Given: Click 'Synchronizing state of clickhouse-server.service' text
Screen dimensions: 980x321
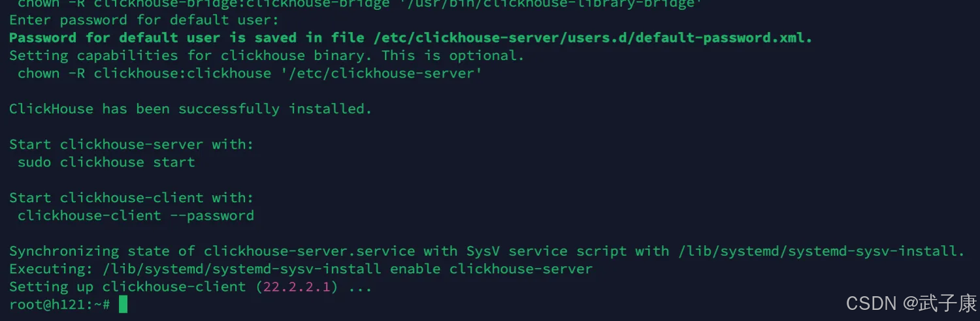Looking at the screenshot, I should [x=212, y=251].
